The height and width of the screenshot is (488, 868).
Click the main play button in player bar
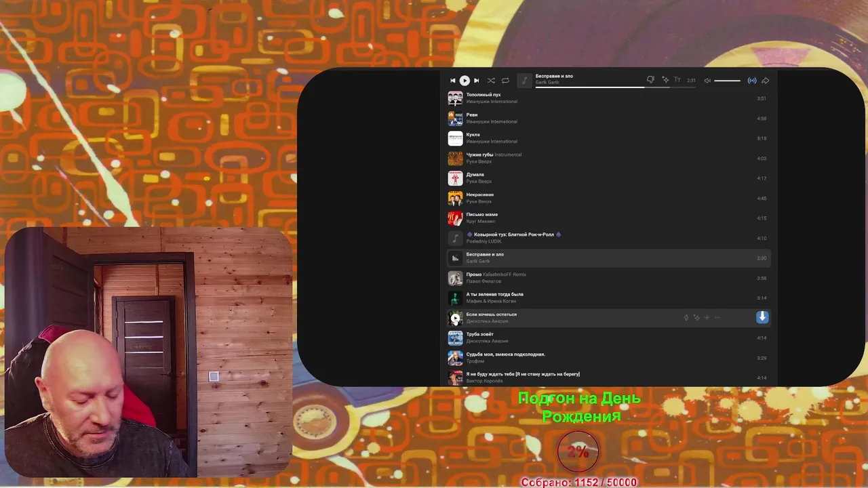(465, 81)
